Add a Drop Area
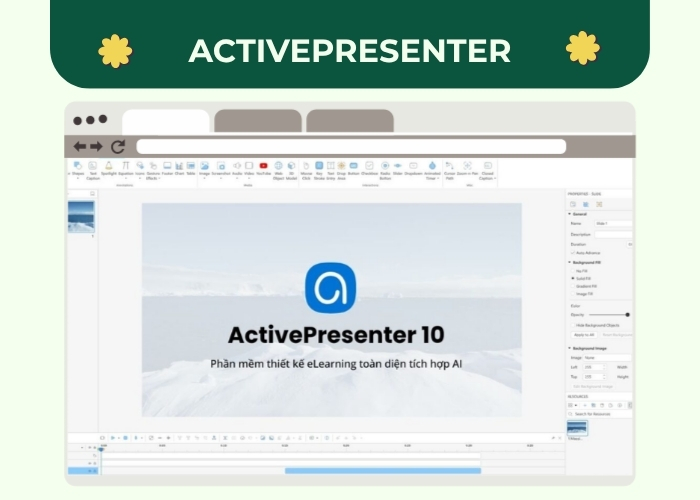Screen dimensions: 700x500 342,171
